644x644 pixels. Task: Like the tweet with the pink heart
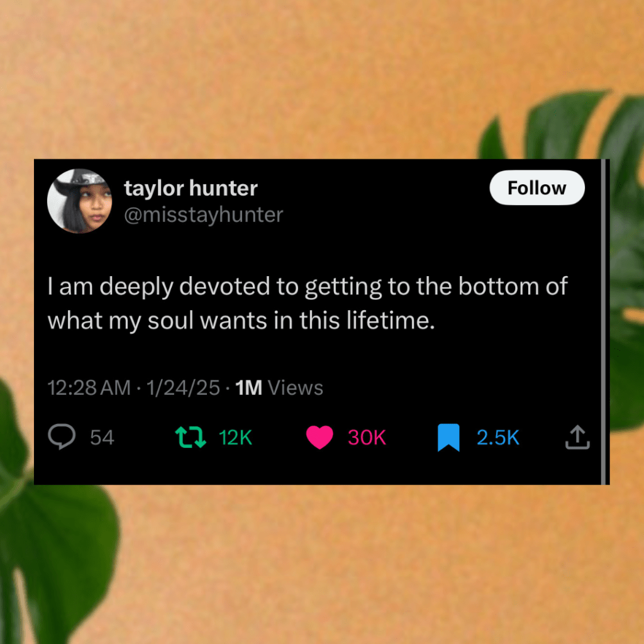tap(319, 438)
